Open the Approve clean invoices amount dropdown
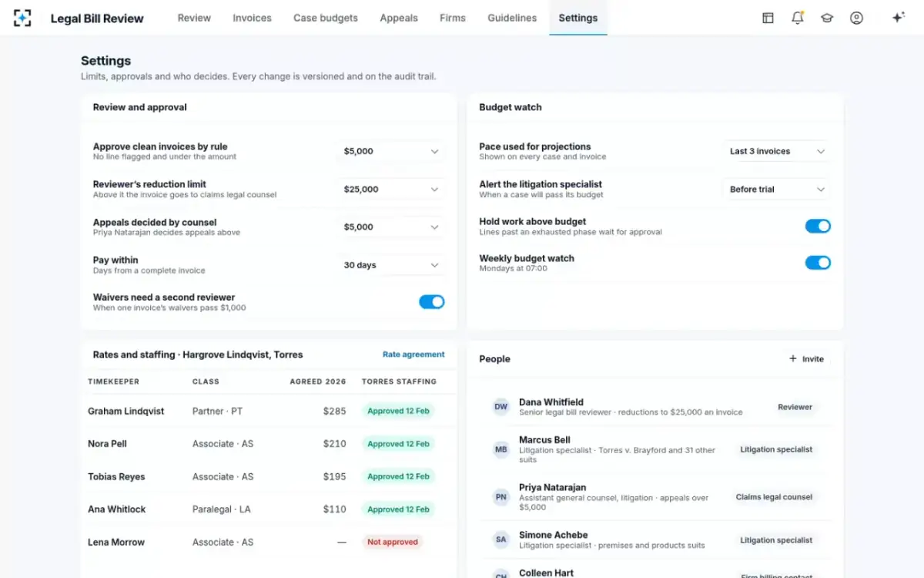This screenshot has height=578, width=924. (391, 152)
